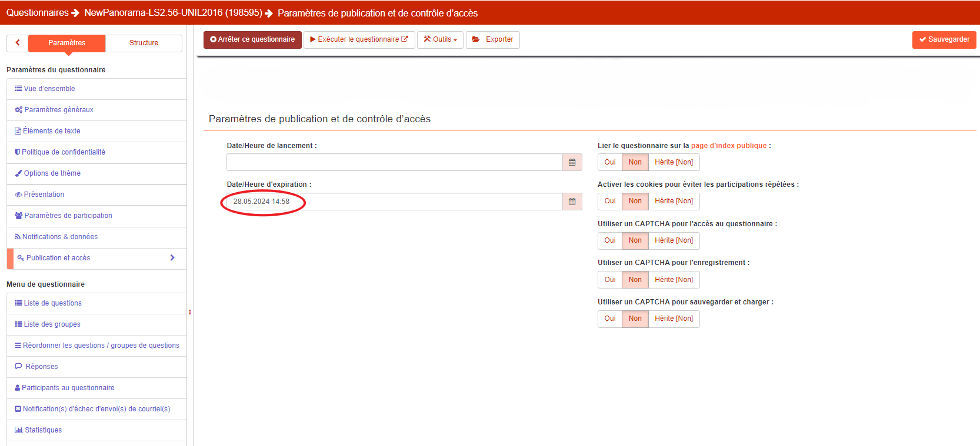Open Statistiques with bar chart icon

pyautogui.click(x=43, y=430)
